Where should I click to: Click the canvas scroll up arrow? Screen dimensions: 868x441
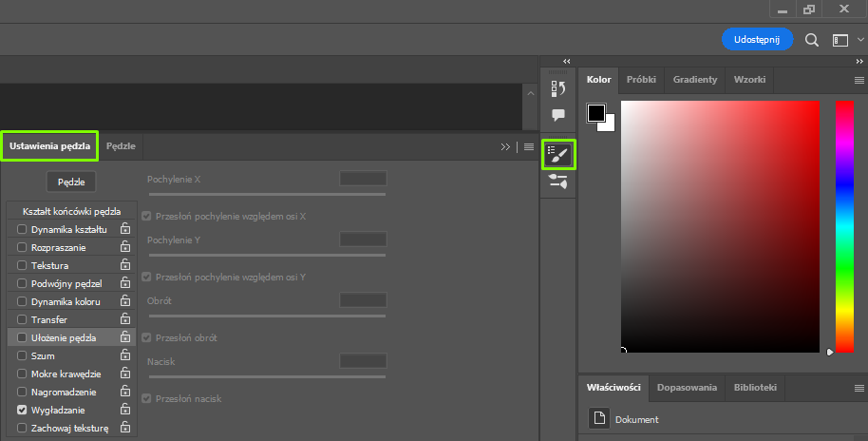(x=530, y=93)
